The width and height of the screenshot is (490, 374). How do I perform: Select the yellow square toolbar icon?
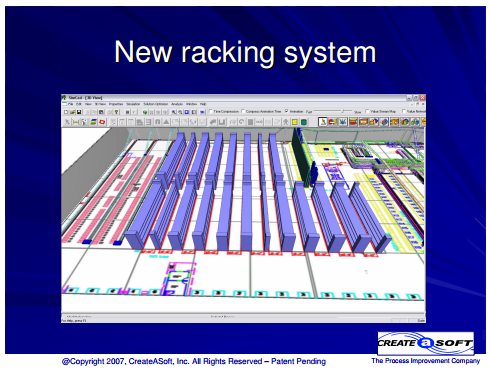pyautogui.click(x=295, y=122)
